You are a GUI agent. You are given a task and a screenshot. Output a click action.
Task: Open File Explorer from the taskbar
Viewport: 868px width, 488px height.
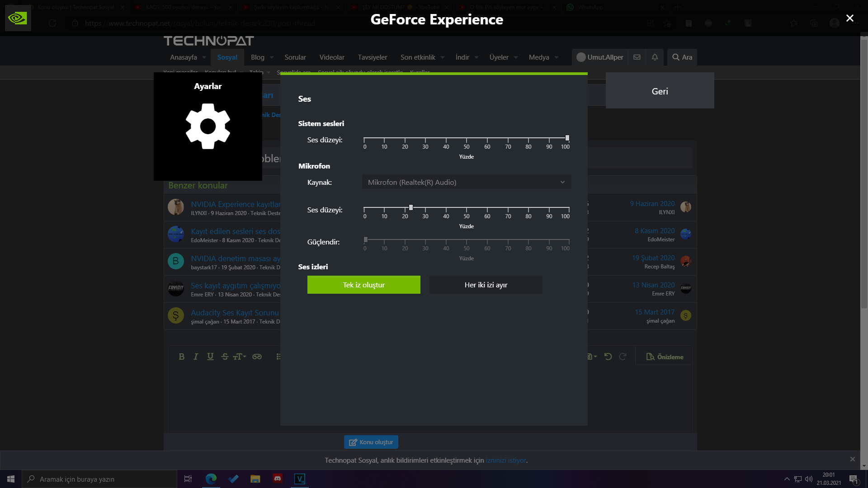click(255, 479)
